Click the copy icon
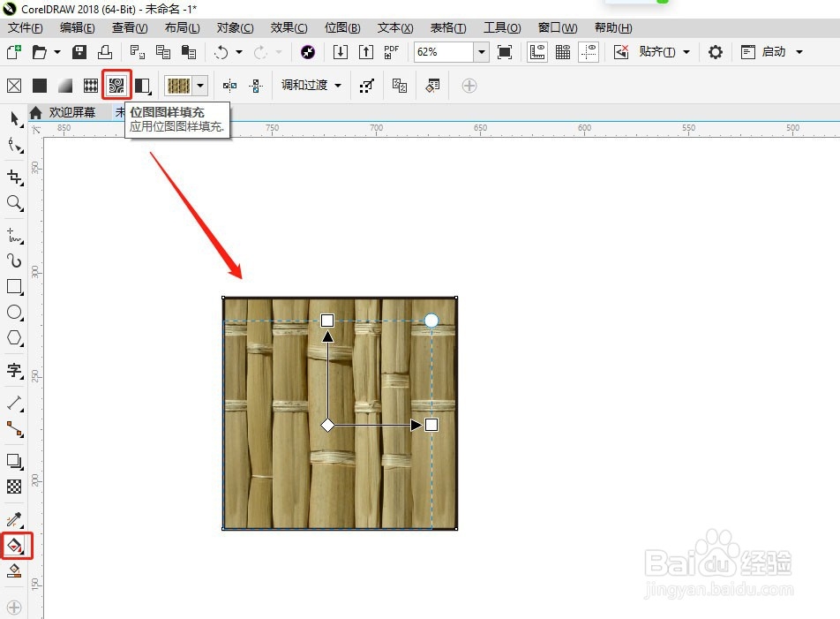This screenshot has height=619, width=840. click(x=163, y=52)
